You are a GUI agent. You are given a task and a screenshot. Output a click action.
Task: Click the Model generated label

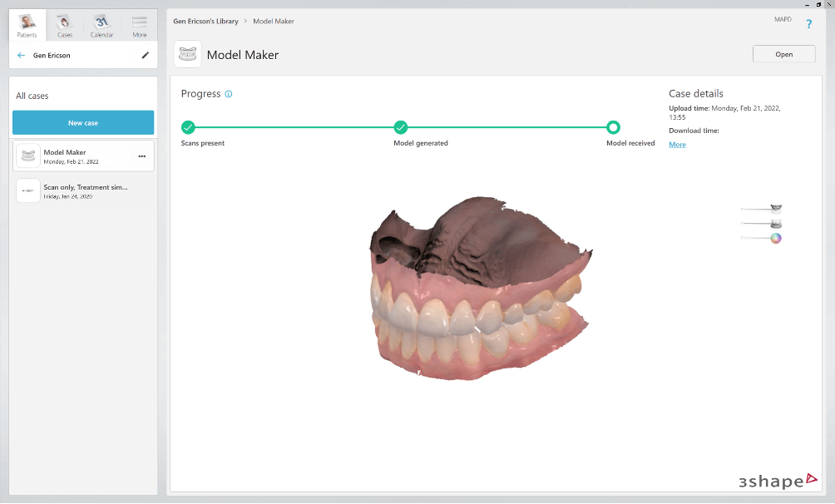pos(421,143)
